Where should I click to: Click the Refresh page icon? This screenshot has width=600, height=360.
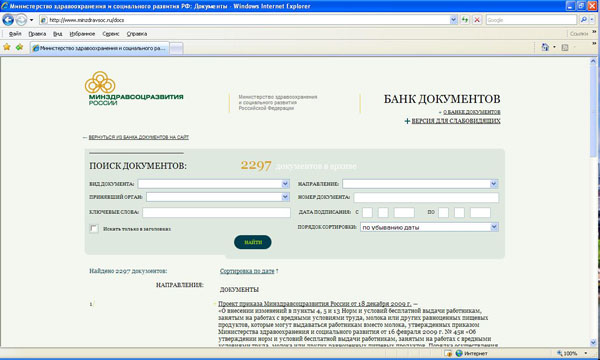(x=465, y=20)
